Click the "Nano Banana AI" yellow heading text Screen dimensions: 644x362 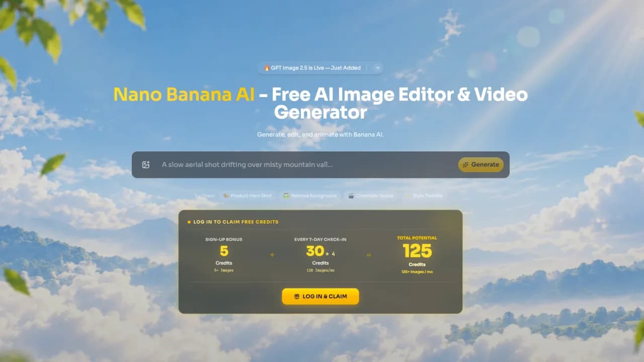pos(184,95)
